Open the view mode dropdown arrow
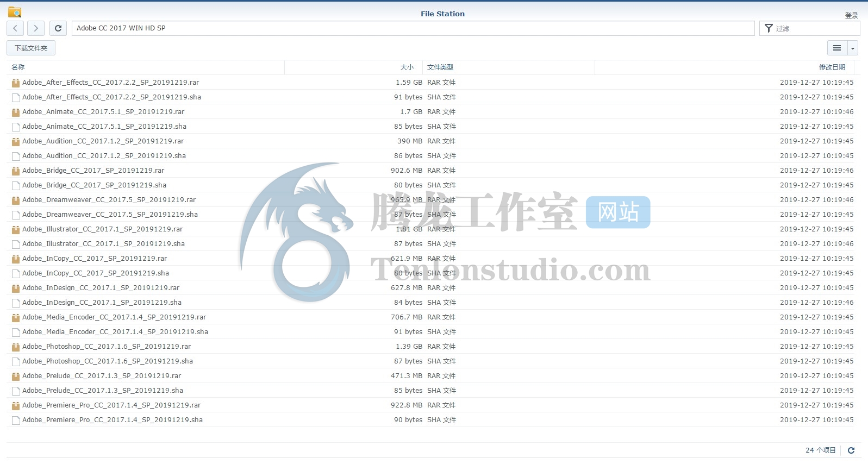This screenshot has height=464, width=868. point(853,48)
